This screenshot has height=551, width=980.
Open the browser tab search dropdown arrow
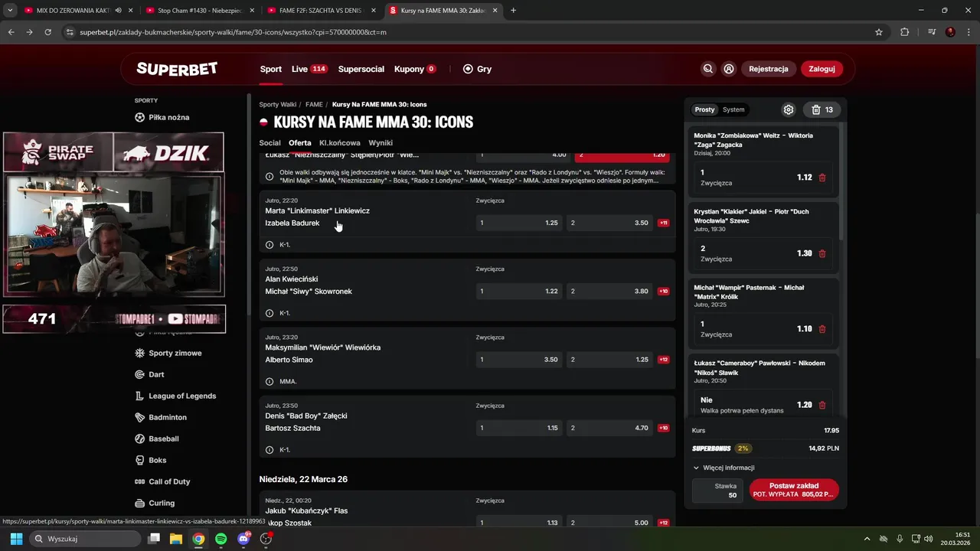[10, 11]
